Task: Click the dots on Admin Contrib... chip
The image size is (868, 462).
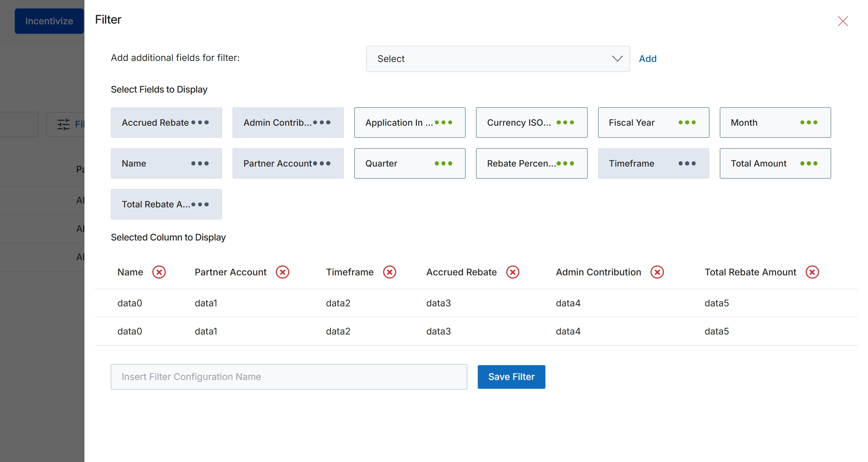Action: point(322,123)
